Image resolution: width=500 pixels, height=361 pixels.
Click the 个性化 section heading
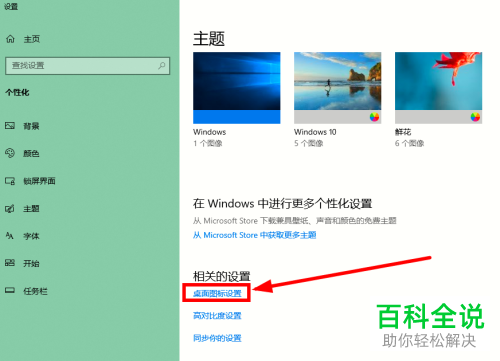pos(17,92)
